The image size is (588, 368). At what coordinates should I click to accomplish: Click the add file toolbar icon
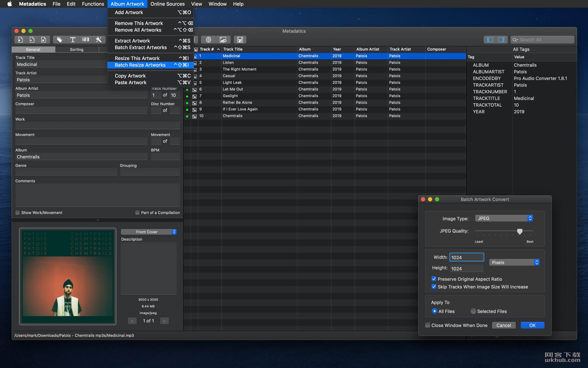(20, 40)
